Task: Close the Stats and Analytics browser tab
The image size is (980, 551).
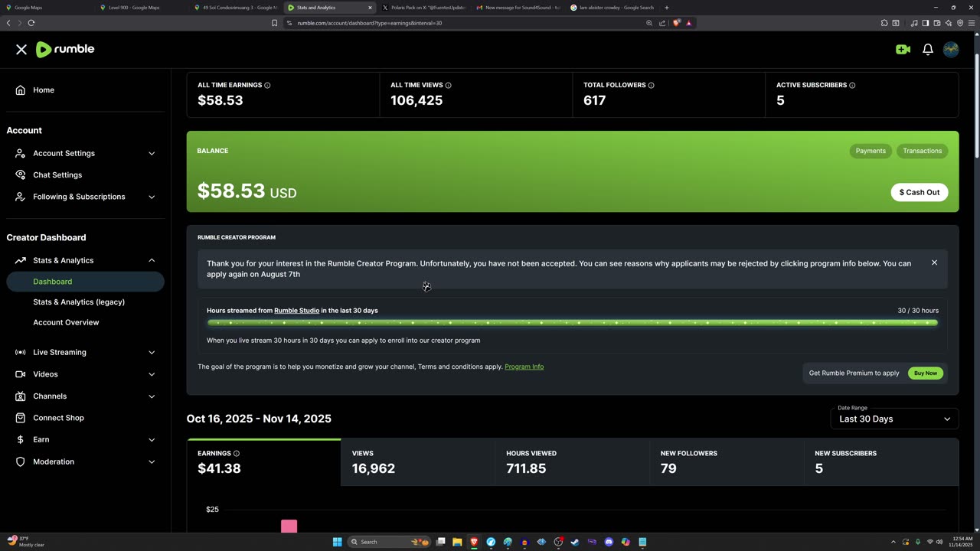Action: (370, 8)
